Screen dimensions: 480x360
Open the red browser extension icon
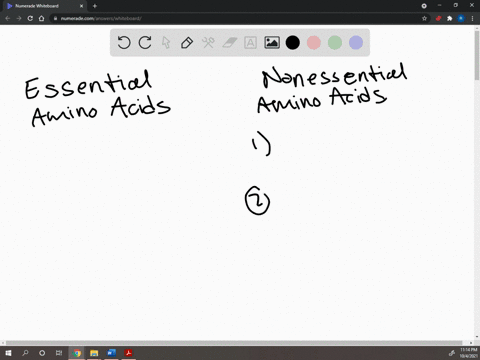pyautogui.click(x=438, y=18)
